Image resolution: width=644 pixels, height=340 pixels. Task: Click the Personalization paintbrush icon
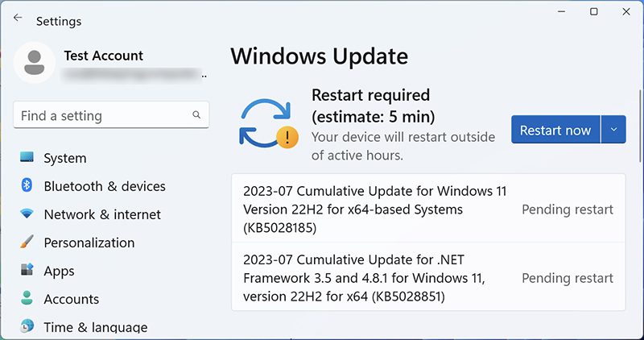[27, 242]
